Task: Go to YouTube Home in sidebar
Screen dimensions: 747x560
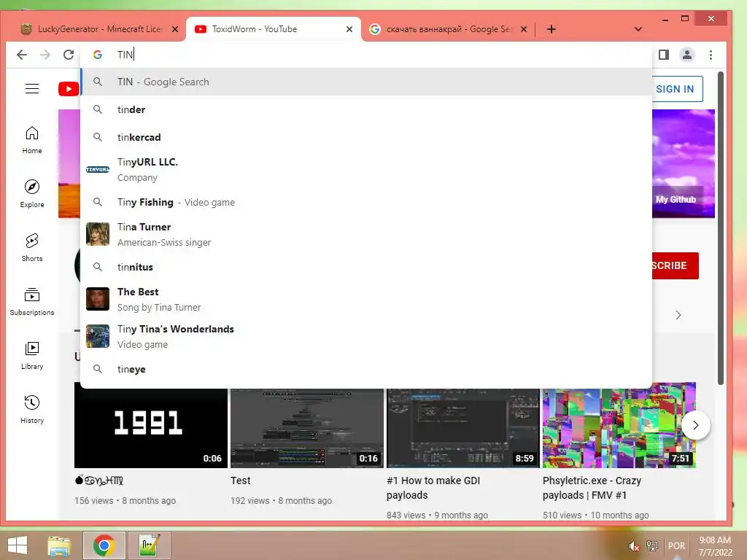Action: tap(32, 140)
